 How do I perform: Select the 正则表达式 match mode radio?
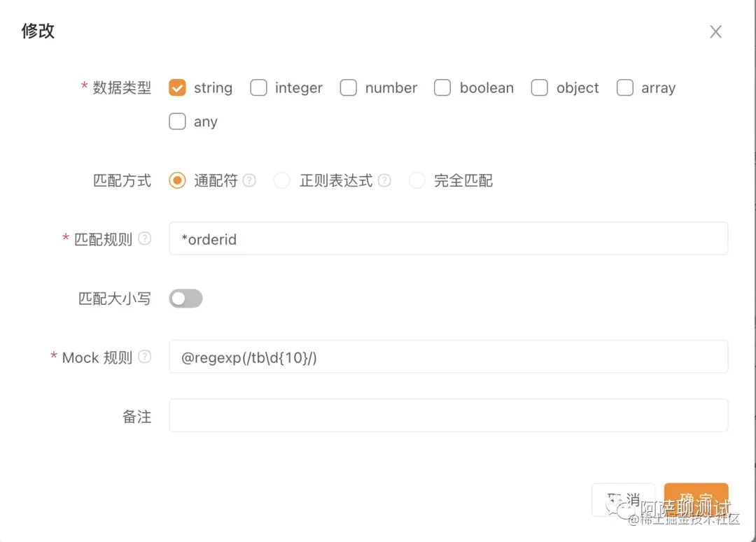[x=282, y=180]
